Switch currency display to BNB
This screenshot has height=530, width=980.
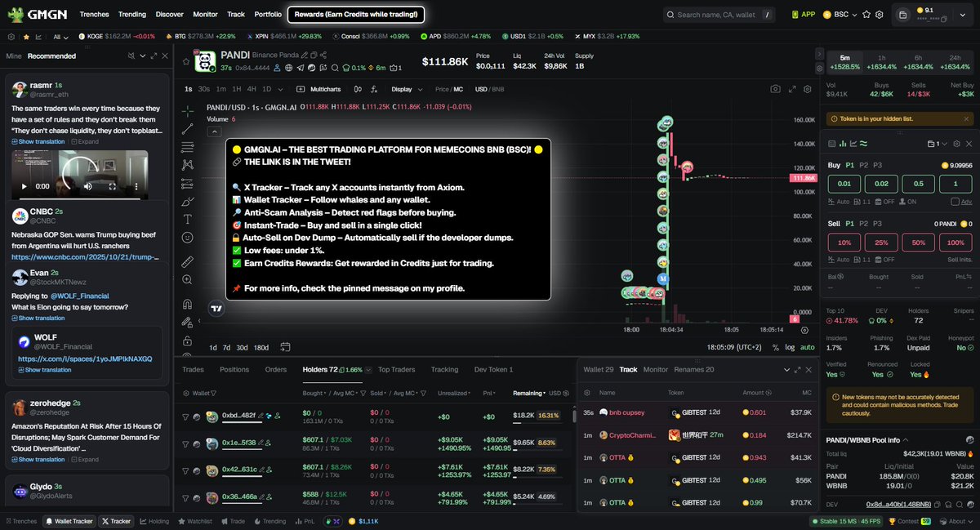point(497,89)
